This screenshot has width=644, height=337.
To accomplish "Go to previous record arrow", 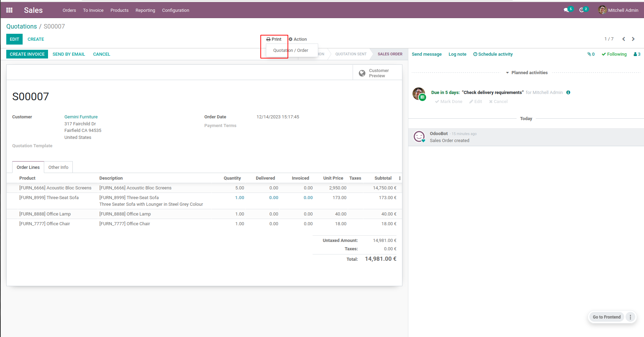I will tap(624, 39).
